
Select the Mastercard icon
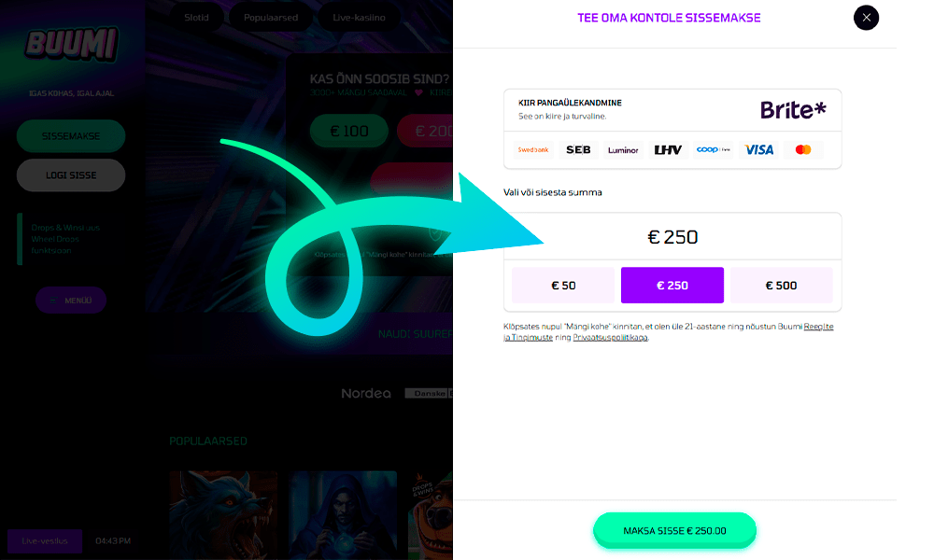click(x=803, y=149)
